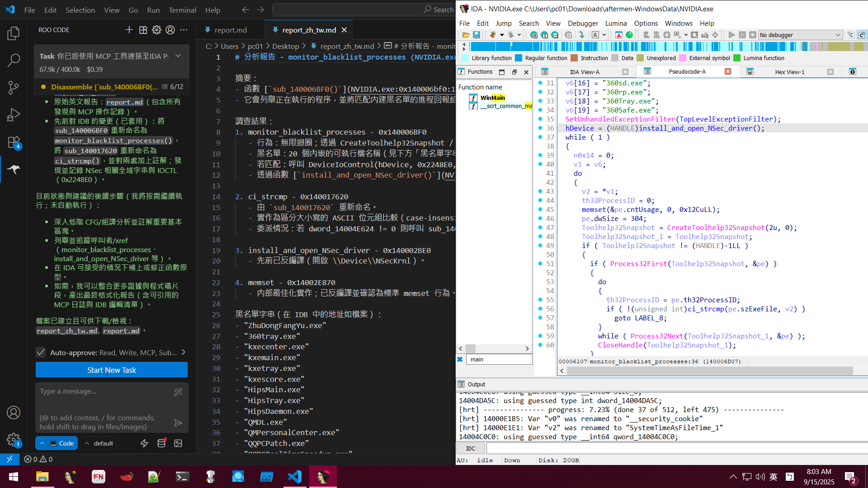Expand the Task header chevron

[179, 56]
